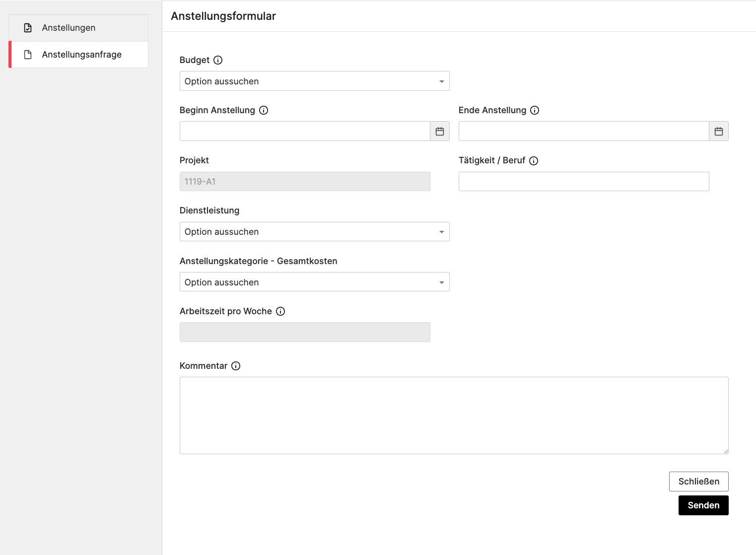Open the Anstellungskategorie - Gesamtkosten dropdown
This screenshot has height=555, width=756.
(315, 282)
